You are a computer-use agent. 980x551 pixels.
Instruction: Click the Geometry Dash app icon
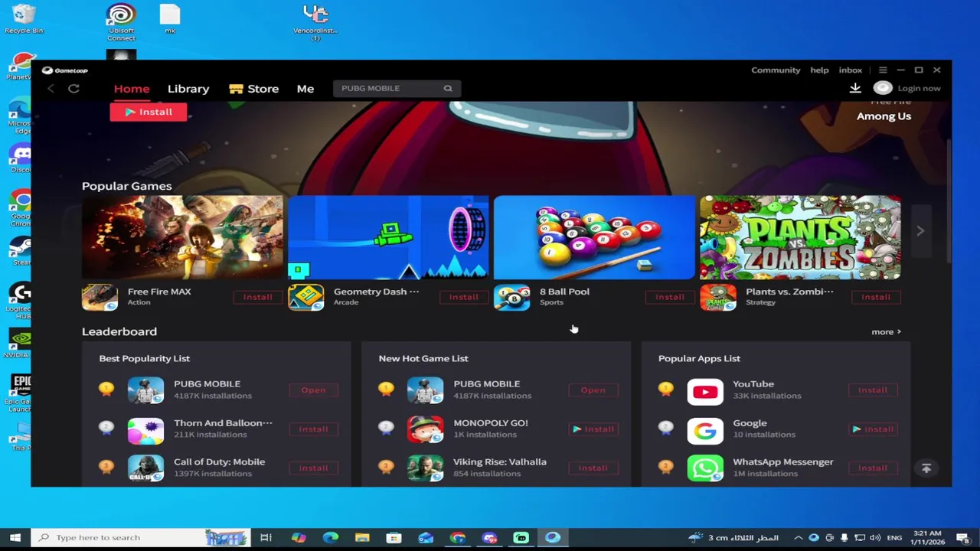(306, 297)
